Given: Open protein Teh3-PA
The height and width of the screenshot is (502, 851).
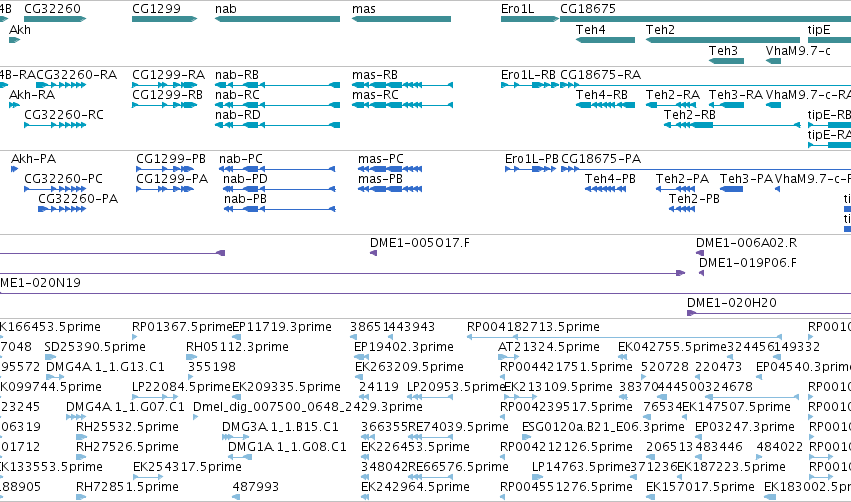Looking at the screenshot, I should pos(746,179).
